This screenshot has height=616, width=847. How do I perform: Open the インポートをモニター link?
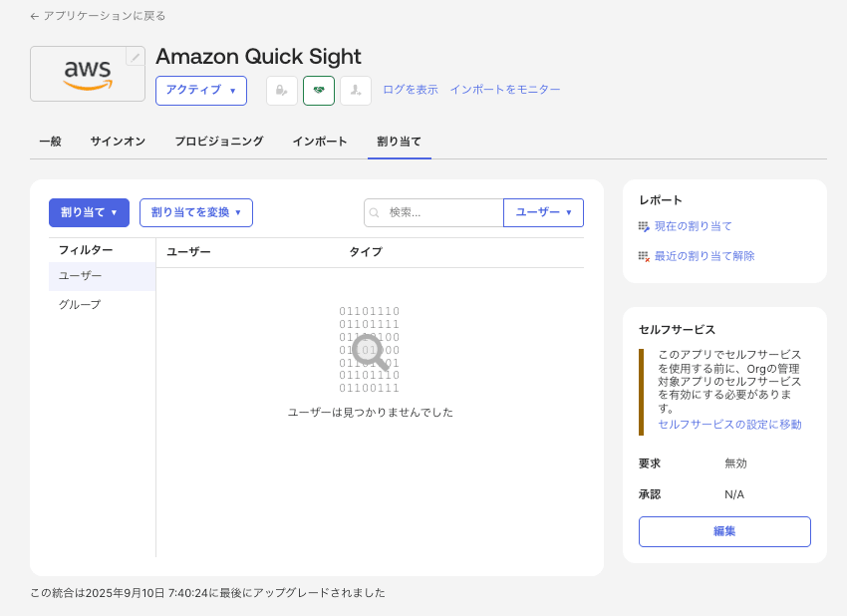505,90
